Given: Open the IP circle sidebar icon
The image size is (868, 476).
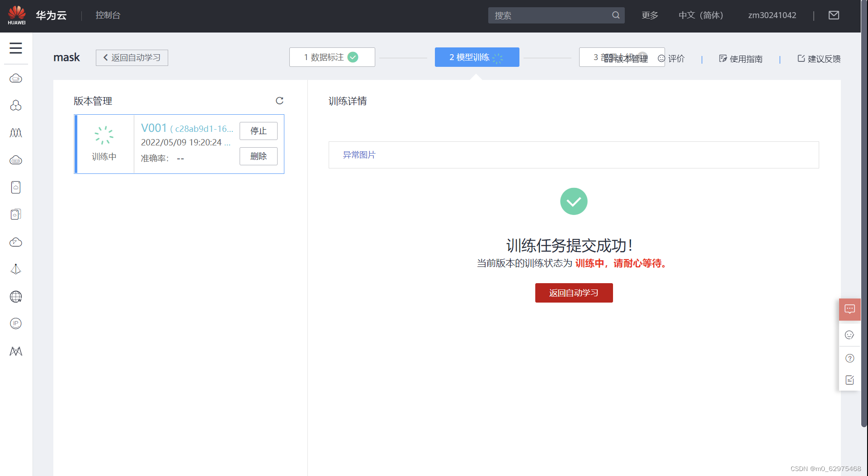Looking at the screenshot, I should 16,323.
